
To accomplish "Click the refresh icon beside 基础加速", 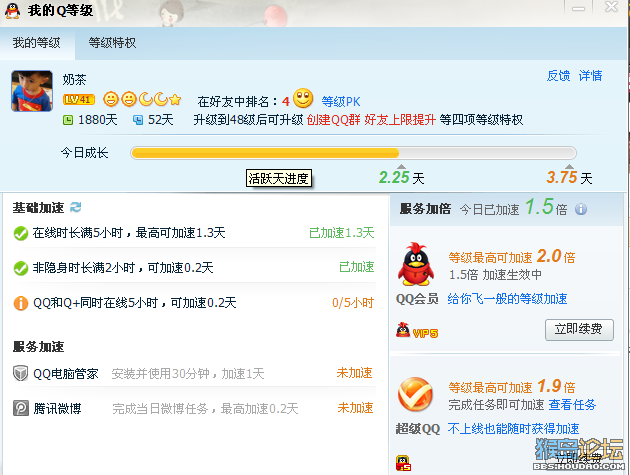I will tap(76, 207).
